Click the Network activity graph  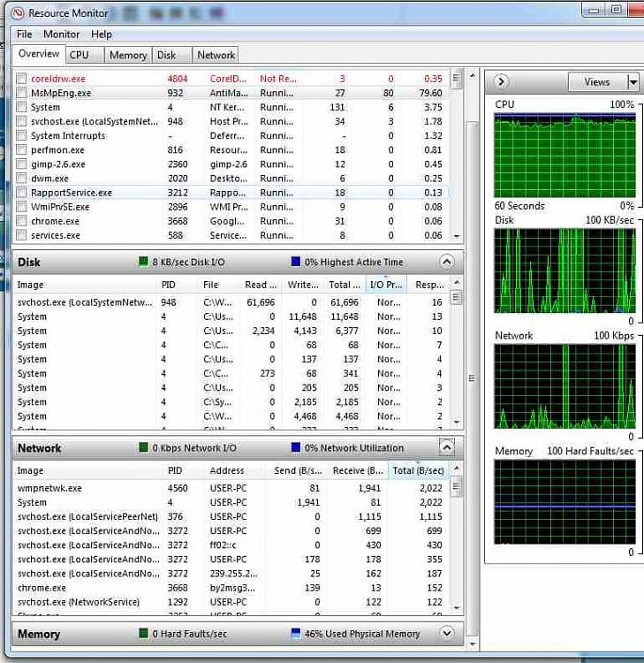[x=565, y=386]
